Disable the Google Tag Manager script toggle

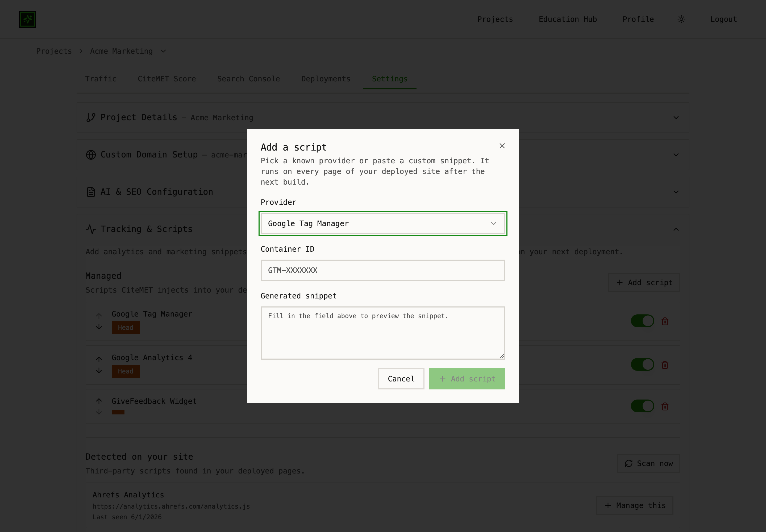[x=642, y=321]
